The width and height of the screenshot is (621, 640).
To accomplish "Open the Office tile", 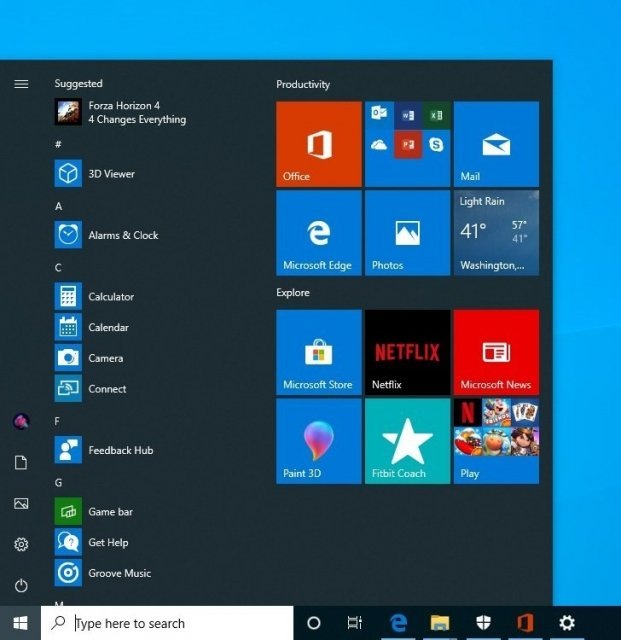I will pos(319,144).
